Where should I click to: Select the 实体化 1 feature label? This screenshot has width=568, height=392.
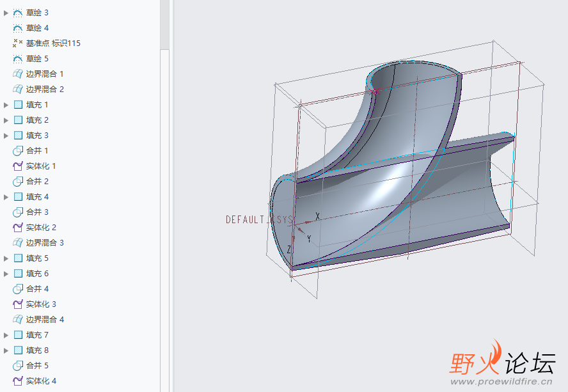(40, 166)
